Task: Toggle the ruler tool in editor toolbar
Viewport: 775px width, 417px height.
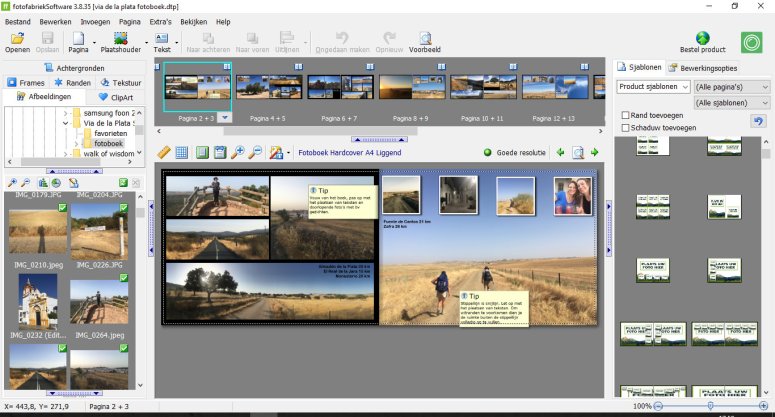Action: [164, 153]
